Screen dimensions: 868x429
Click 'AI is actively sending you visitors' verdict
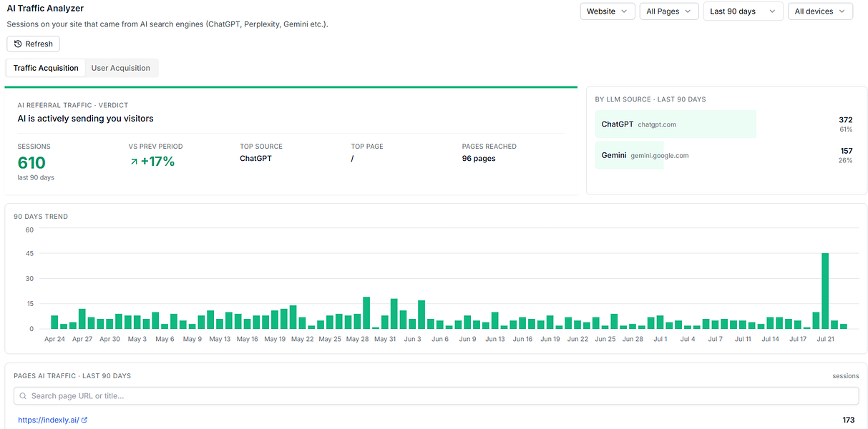85,119
